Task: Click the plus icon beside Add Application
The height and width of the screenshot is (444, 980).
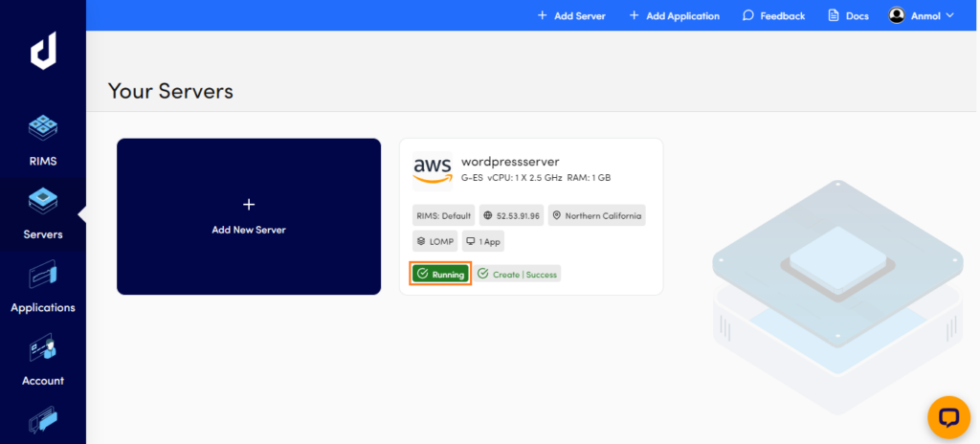Action: (634, 15)
